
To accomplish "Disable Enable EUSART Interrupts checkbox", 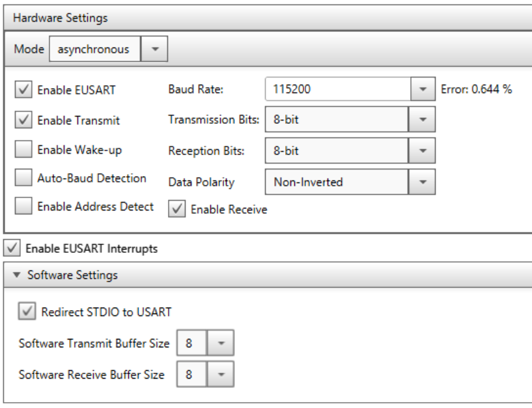I will point(12,248).
